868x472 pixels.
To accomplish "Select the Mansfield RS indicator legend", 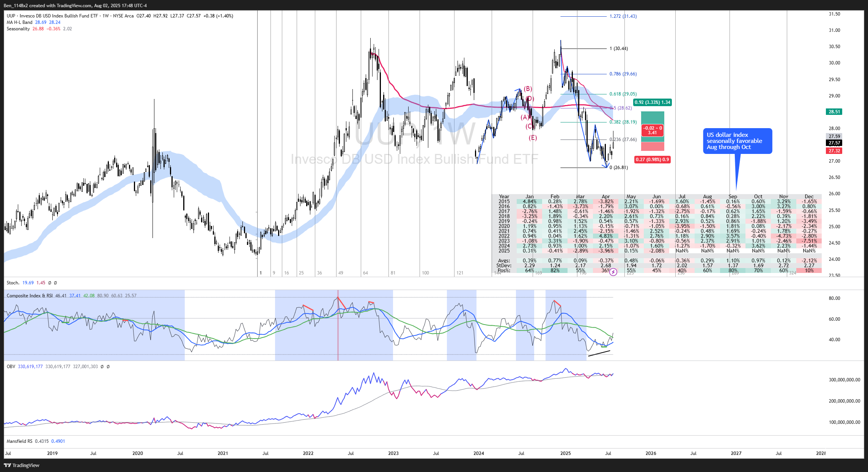I will [19, 441].
